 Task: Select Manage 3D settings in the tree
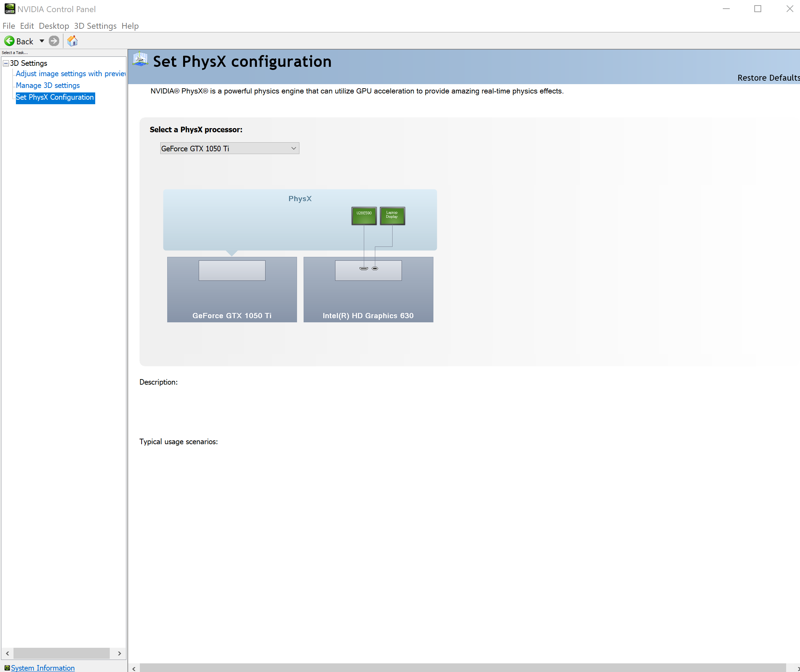(48, 85)
